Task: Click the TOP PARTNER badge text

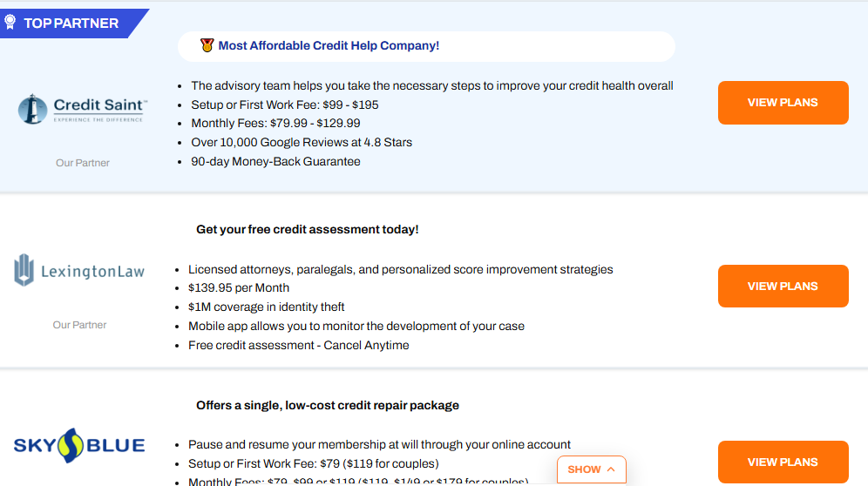Action: [71, 24]
